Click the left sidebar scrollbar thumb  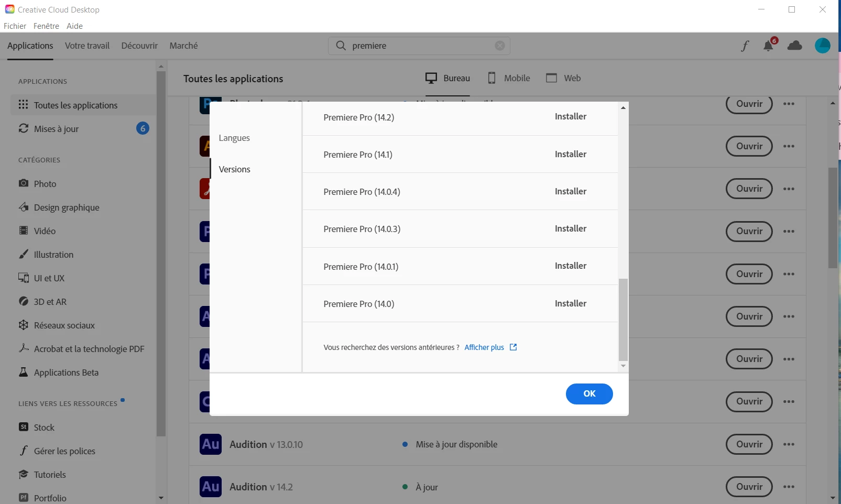click(161, 254)
